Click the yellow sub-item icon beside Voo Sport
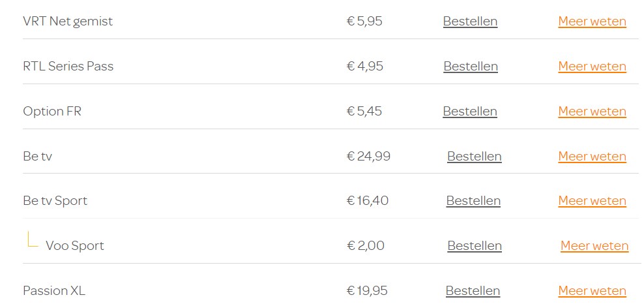The width and height of the screenshot is (644, 308). coord(33,239)
